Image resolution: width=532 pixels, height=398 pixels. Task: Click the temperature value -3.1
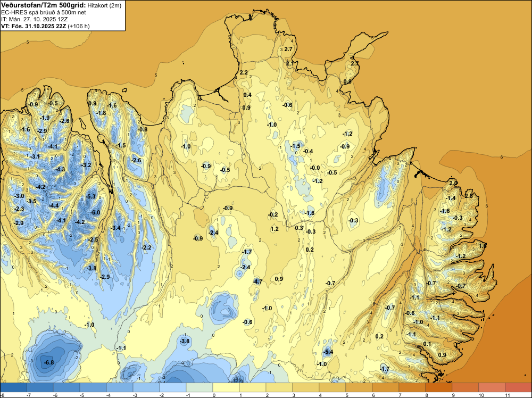[x=35, y=156]
